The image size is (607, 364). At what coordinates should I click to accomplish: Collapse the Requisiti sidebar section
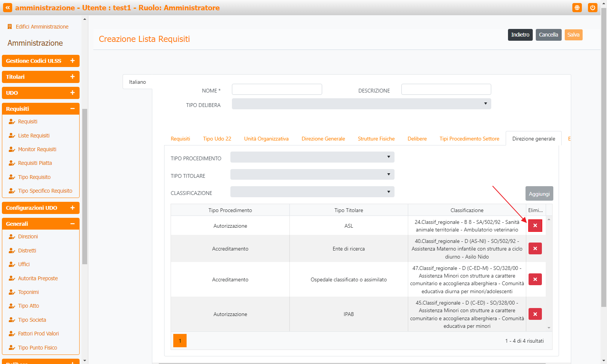(x=41, y=109)
